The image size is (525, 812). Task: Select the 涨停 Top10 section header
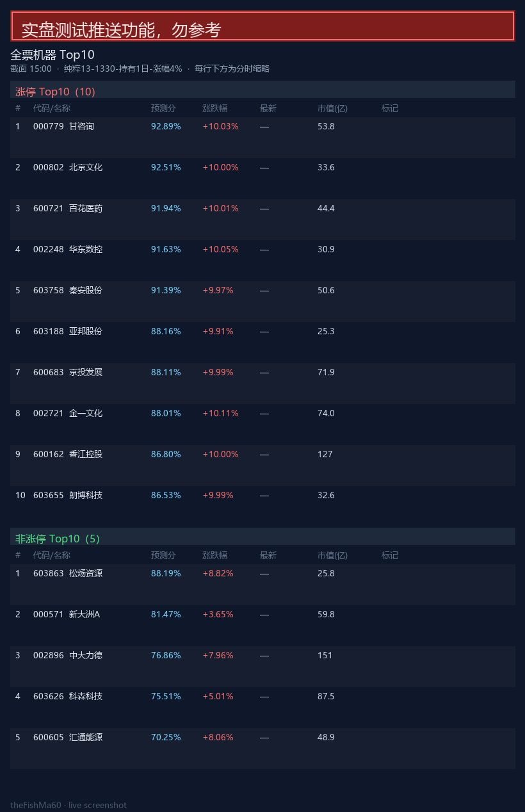[x=262, y=90]
